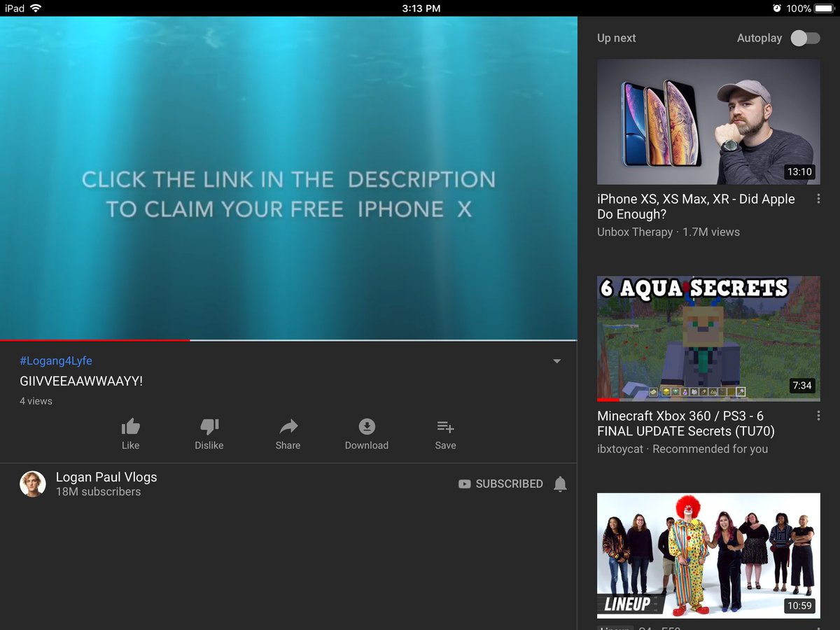Open Minecraft 6 FINAL UPDATE Secrets title
The width and height of the screenshot is (840, 630).
point(686,423)
